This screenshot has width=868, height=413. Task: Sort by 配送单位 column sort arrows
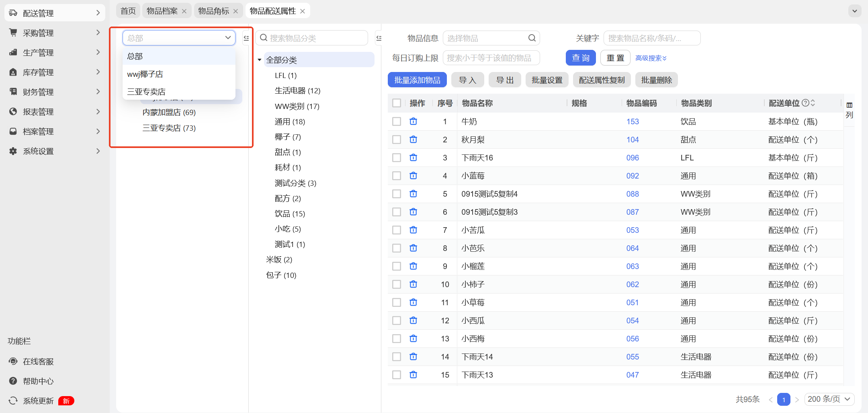(x=813, y=103)
